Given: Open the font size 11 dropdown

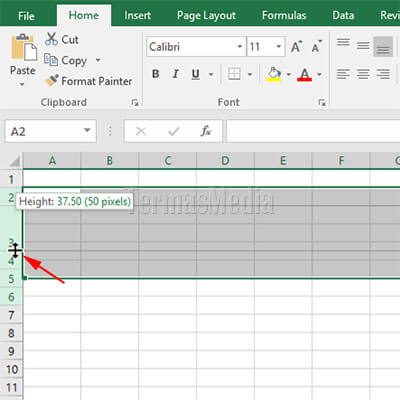Looking at the screenshot, I should tap(279, 46).
